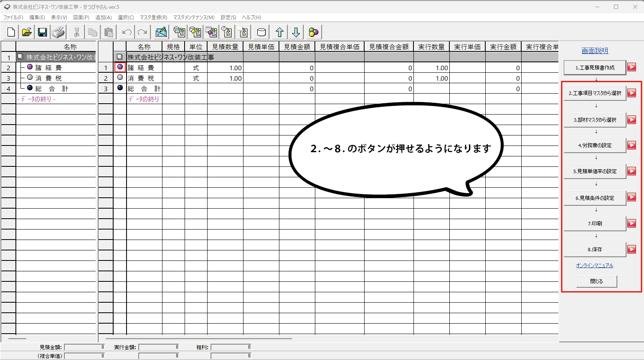Move row up with the up arrow icon
The image size is (644, 360).
point(280,32)
